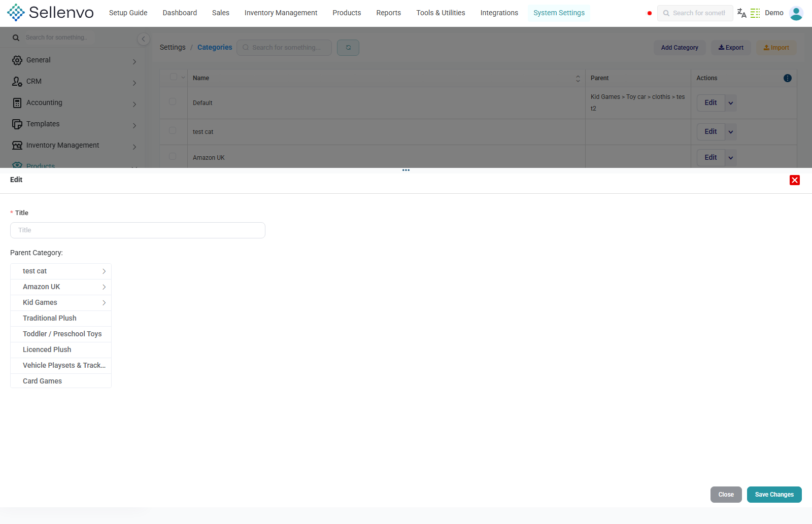The width and height of the screenshot is (812, 524).
Task: Select Licenced Plush parent category
Action: pos(61,350)
